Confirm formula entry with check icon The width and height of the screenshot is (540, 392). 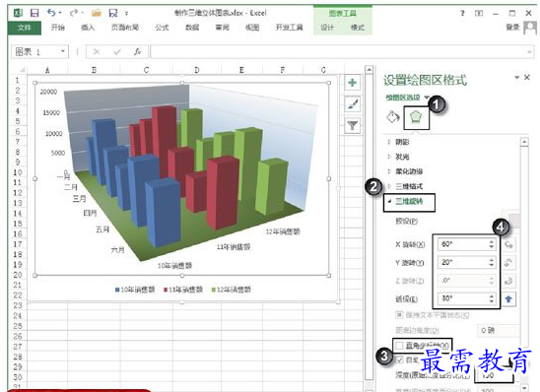point(117,52)
